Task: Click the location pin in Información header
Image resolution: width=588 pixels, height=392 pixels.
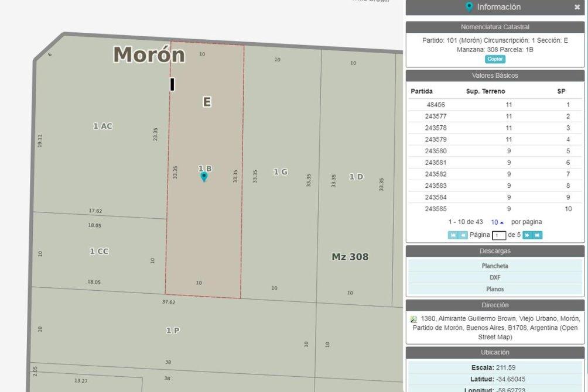Action: tap(469, 7)
